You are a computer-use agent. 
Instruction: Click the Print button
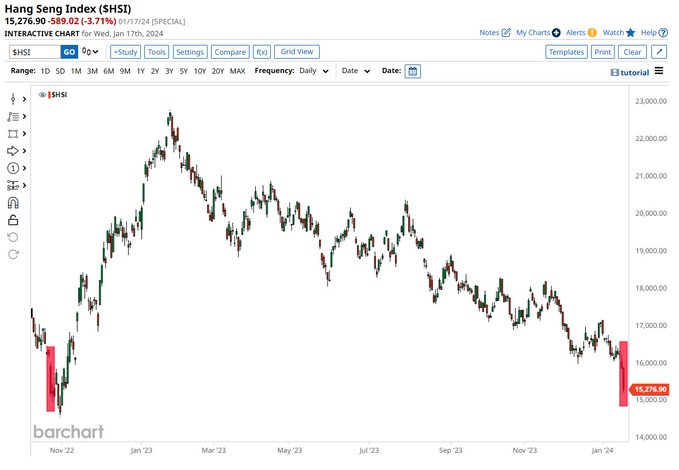603,52
